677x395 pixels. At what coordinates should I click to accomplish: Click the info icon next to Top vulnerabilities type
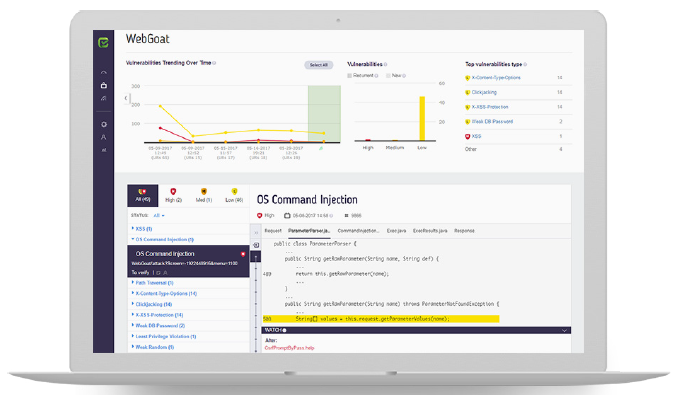click(x=525, y=64)
